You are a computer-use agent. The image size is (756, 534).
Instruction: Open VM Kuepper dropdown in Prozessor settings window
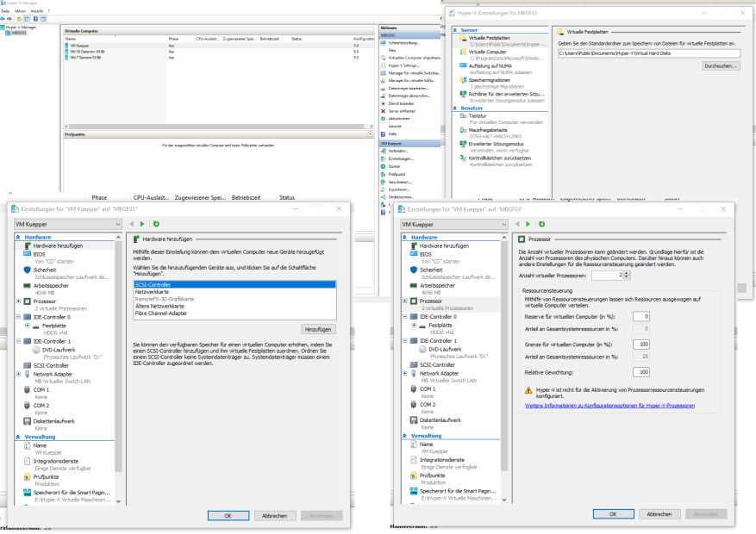[x=454, y=224]
